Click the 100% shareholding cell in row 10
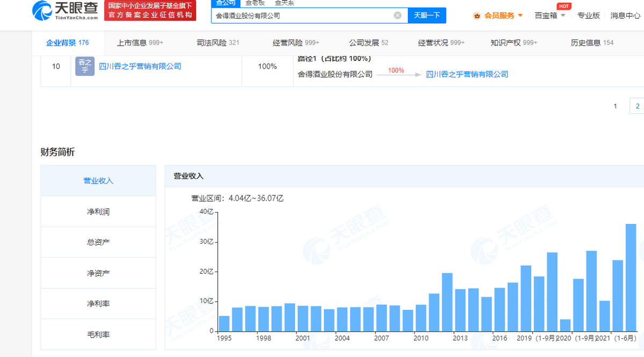 [267, 67]
